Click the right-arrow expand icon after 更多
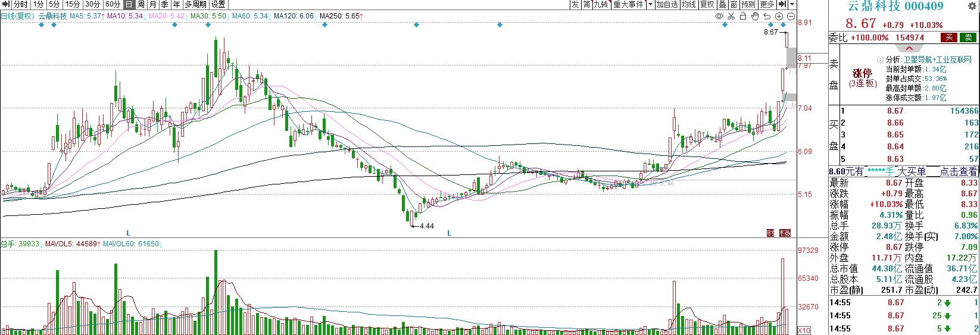The height and width of the screenshot is (335, 980). pos(782,4)
